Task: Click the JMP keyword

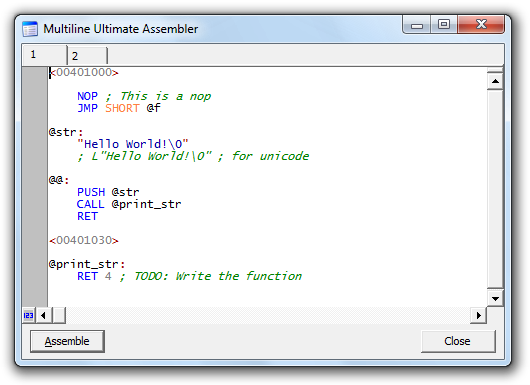Action: pos(88,108)
